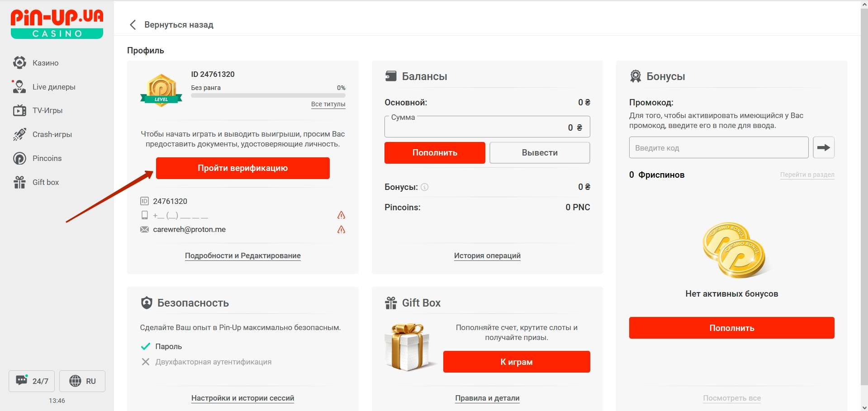
Task: Submit promo code with arrow button
Action: (x=823, y=147)
